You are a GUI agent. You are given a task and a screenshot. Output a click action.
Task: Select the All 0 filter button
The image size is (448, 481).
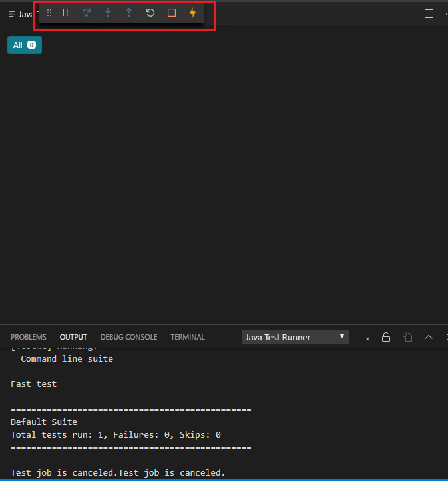click(x=25, y=45)
